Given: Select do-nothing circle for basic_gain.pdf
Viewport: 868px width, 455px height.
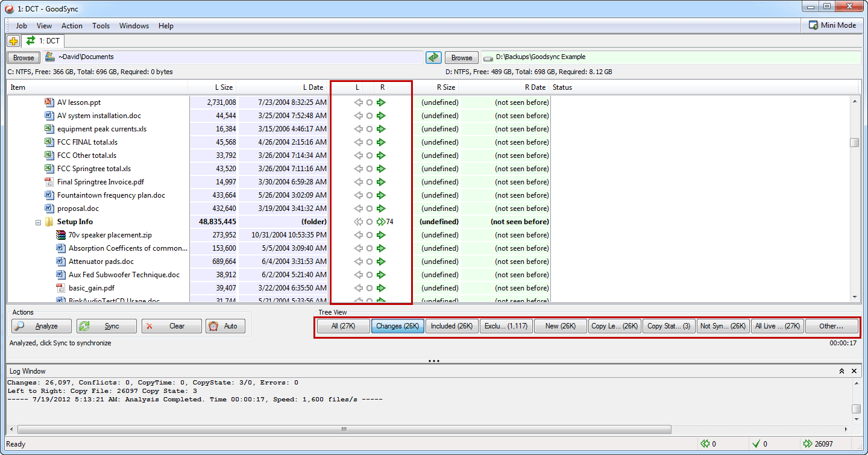Looking at the screenshot, I should (x=370, y=288).
